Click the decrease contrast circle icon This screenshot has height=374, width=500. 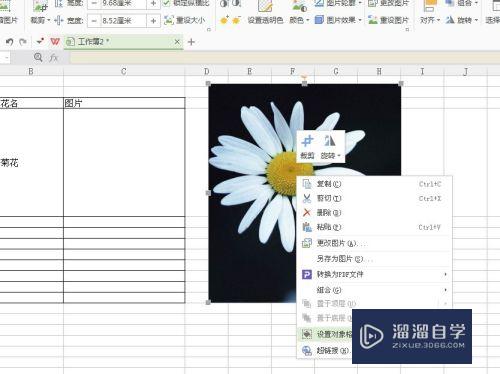click(x=236, y=3)
